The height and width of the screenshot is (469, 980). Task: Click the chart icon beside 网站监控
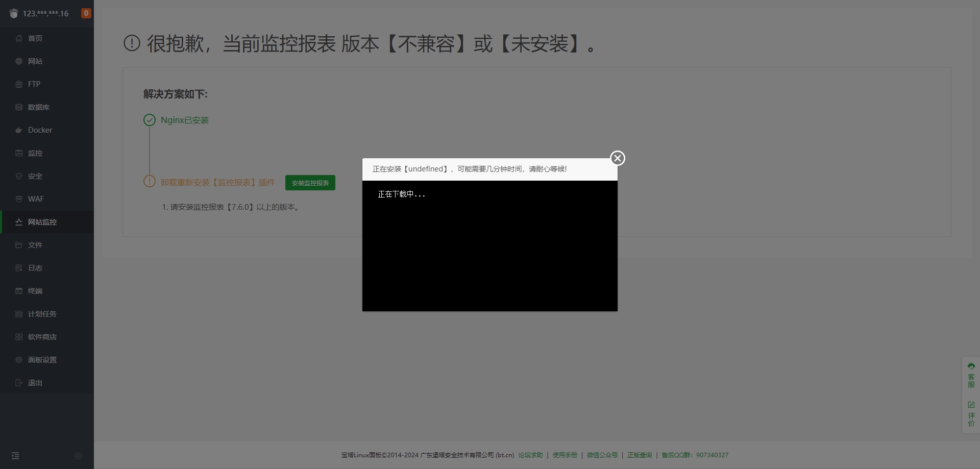19,222
